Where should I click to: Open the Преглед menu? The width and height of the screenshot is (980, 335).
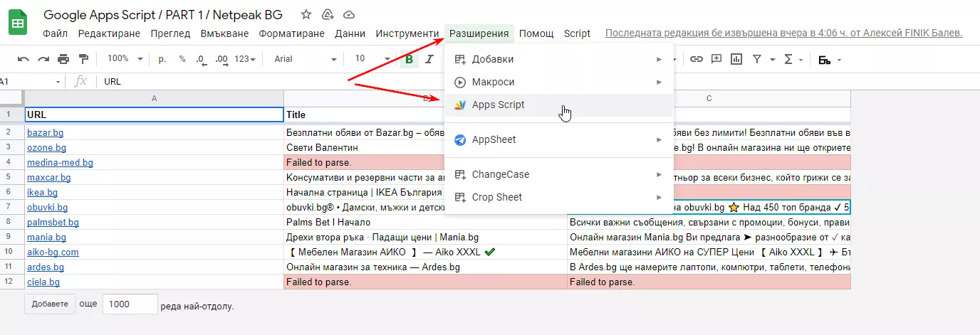(x=170, y=33)
